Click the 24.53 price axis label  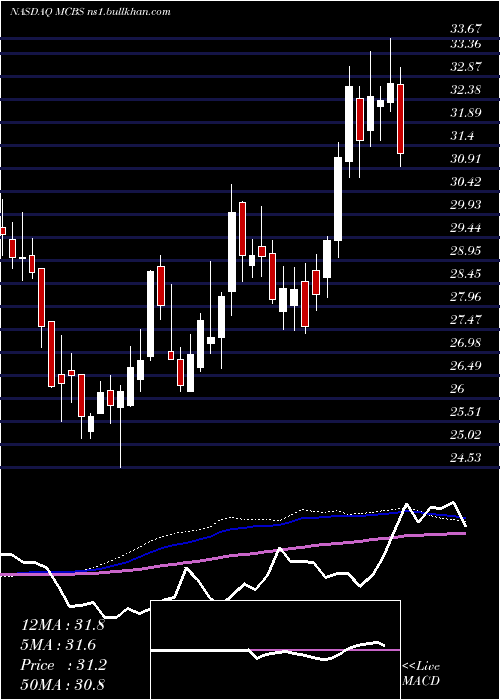(x=466, y=458)
